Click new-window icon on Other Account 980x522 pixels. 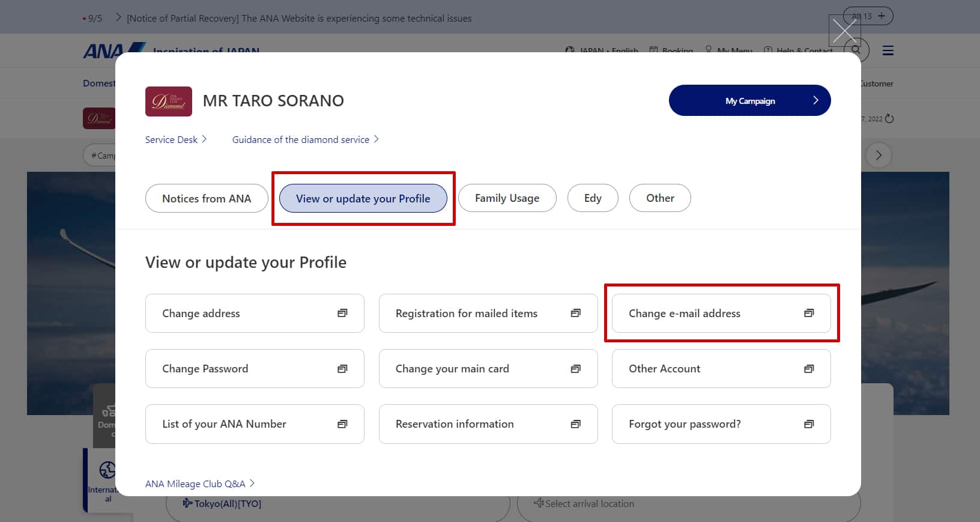tap(809, 368)
